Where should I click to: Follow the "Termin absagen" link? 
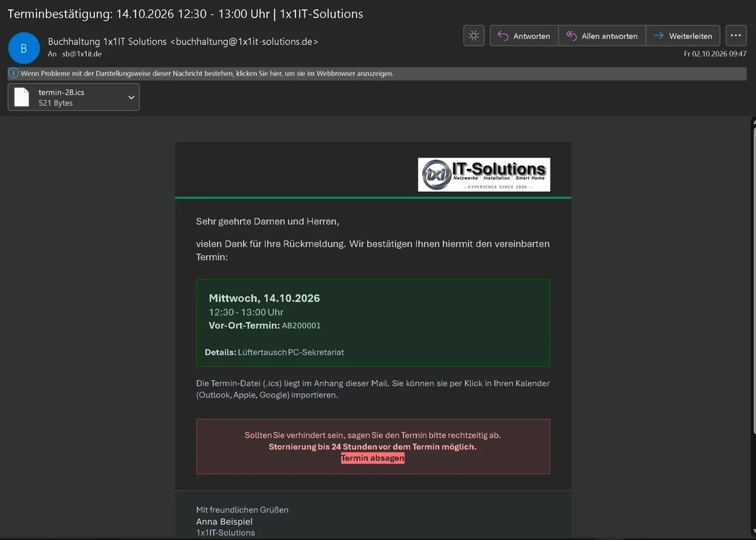[372, 458]
